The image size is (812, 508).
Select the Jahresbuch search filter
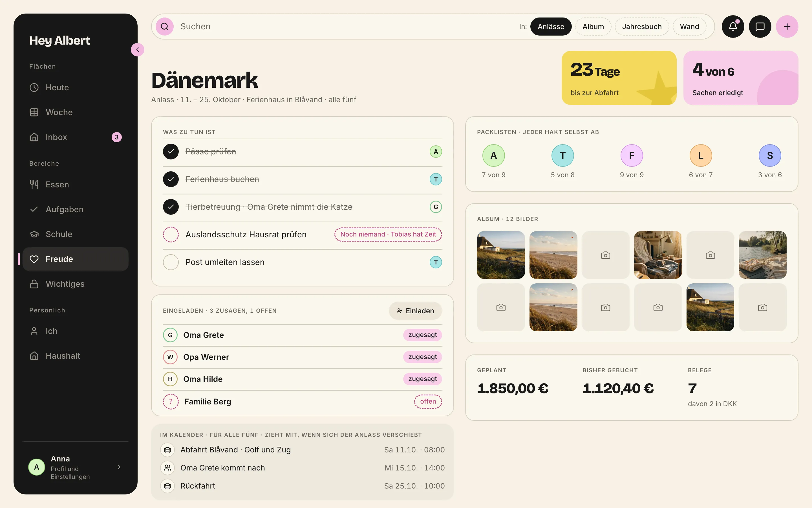pyautogui.click(x=641, y=27)
